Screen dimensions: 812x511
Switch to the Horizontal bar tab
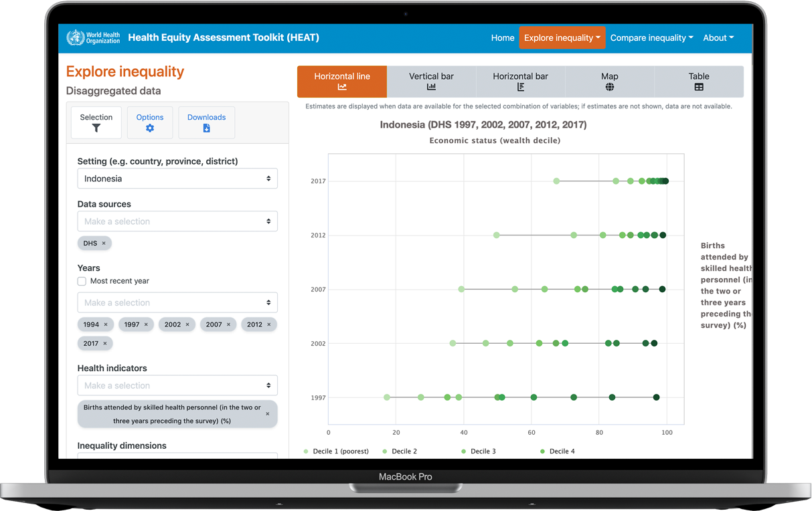point(520,82)
